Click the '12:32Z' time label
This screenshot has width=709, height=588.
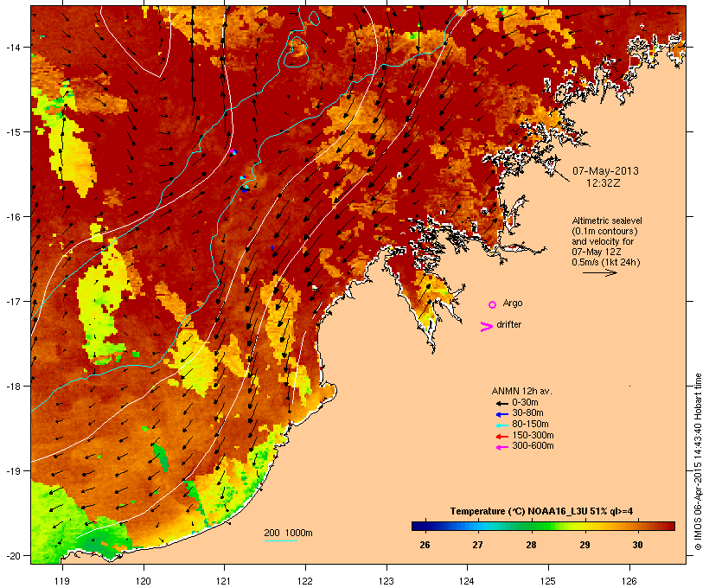(x=604, y=183)
